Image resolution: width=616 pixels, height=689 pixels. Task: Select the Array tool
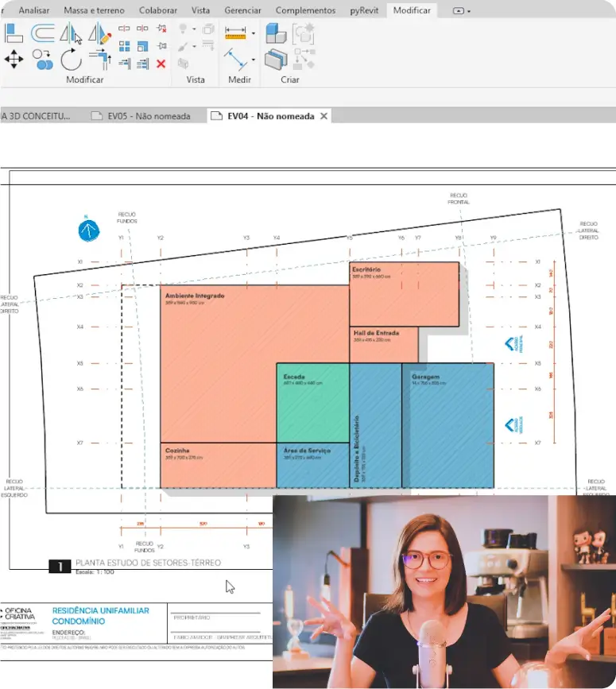(124, 46)
